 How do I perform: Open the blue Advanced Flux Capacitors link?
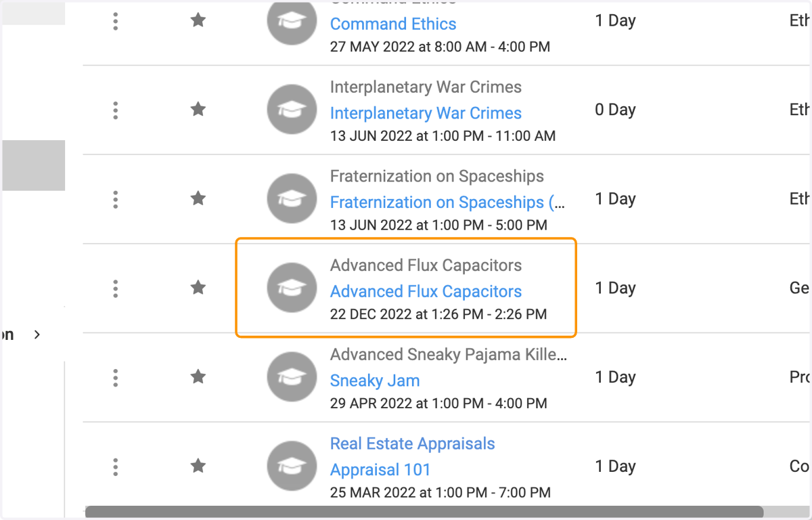pyautogui.click(x=426, y=292)
